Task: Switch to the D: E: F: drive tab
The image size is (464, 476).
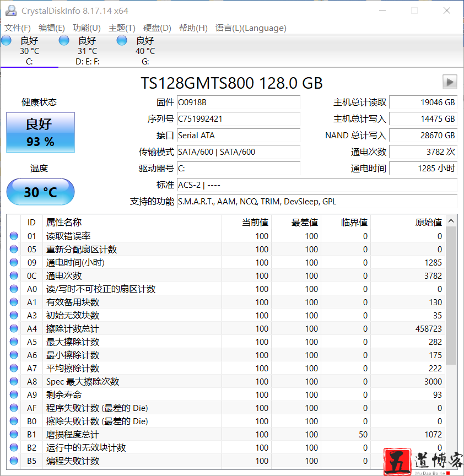Action: point(87,51)
